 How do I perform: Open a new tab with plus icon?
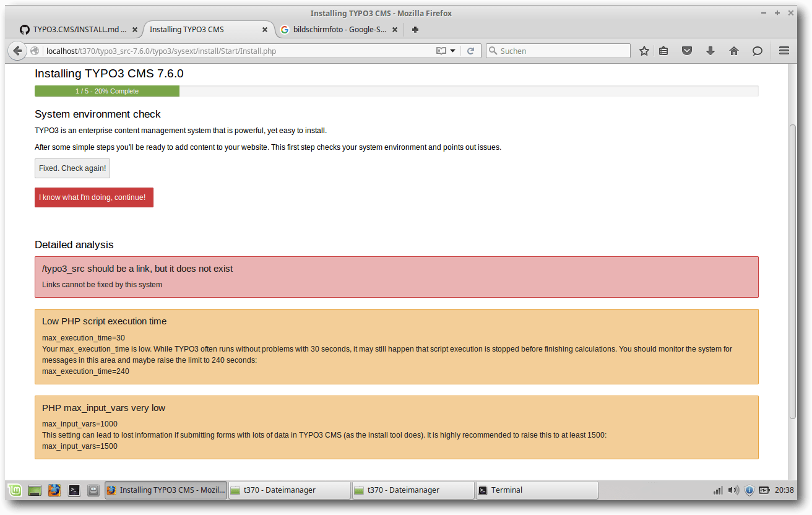point(415,29)
